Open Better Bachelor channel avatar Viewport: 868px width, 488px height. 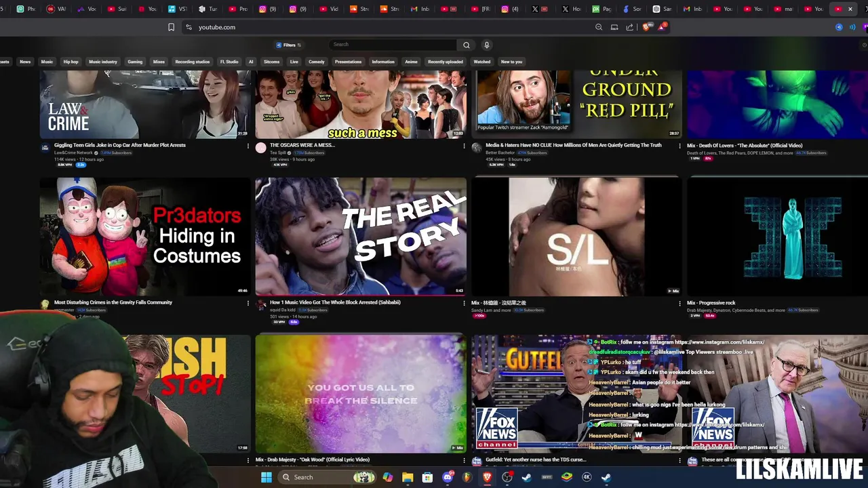click(477, 148)
